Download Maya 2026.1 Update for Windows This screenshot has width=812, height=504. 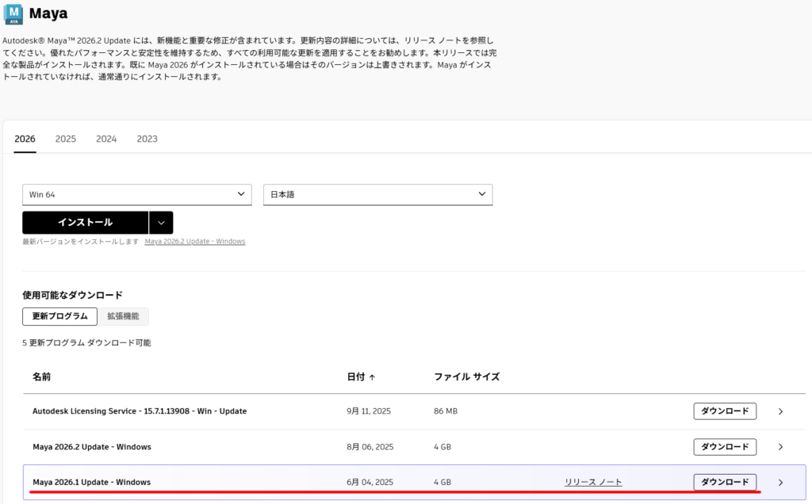(725, 482)
